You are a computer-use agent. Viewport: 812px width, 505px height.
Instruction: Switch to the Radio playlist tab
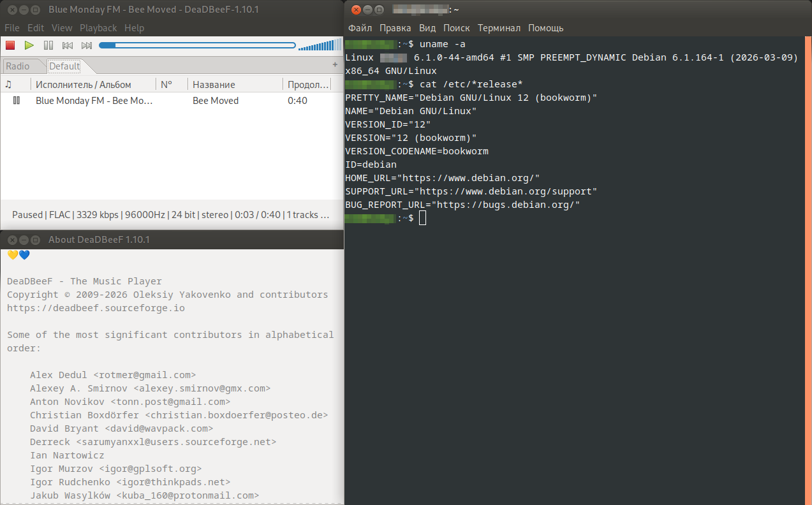18,66
